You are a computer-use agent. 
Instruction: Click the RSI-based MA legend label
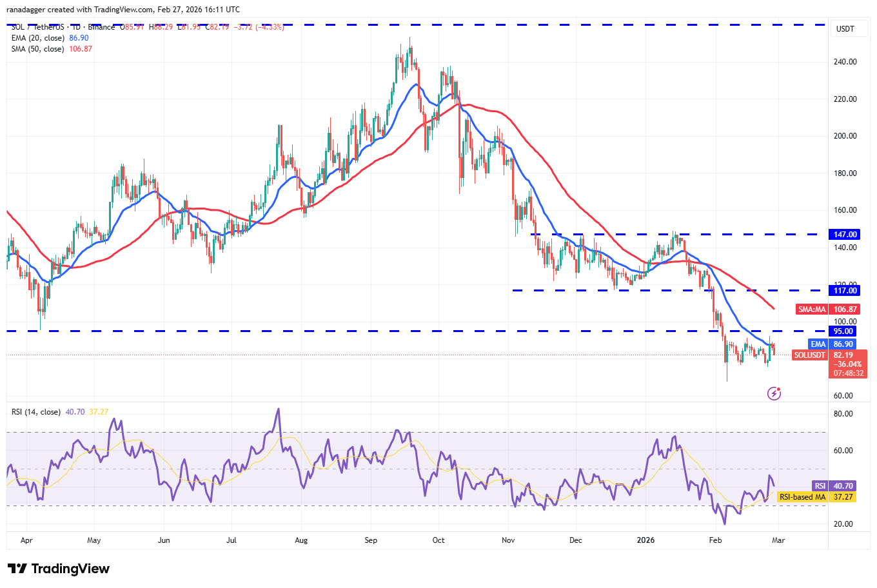[800, 497]
